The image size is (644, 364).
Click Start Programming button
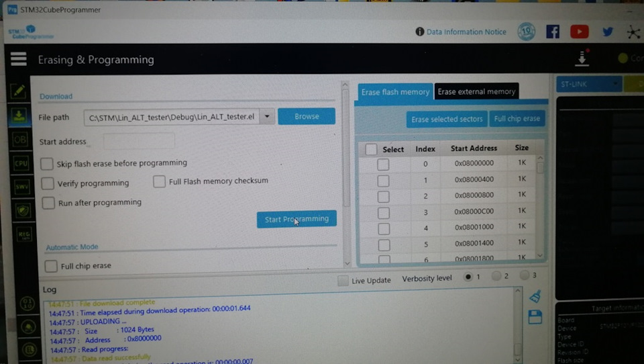297,219
